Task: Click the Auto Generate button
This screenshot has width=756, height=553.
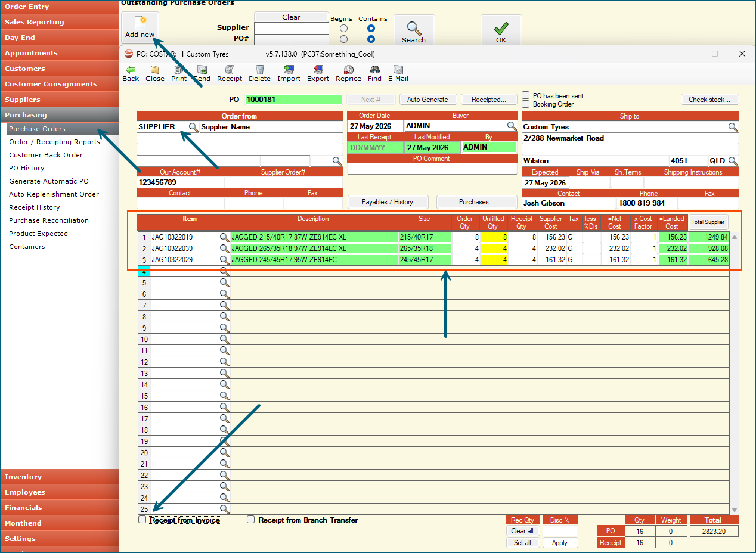Action: point(427,100)
